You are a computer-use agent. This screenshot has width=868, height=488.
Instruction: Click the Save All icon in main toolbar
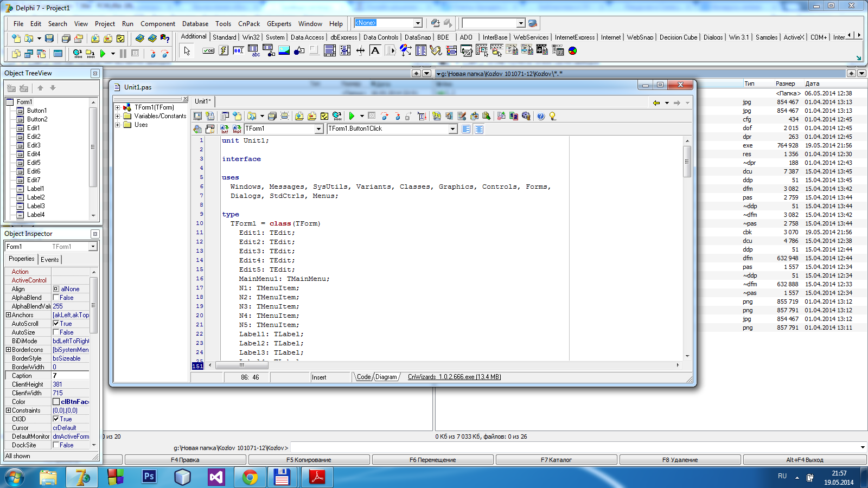click(x=66, y=38)
